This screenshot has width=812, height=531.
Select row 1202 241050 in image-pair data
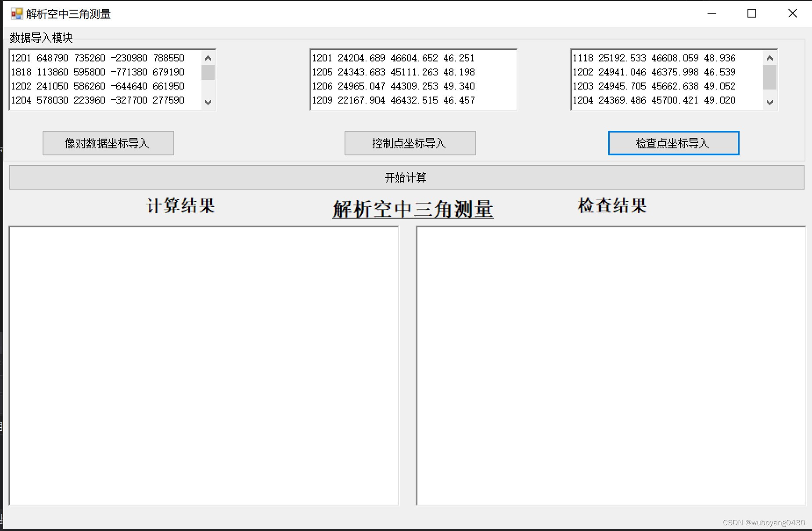(98, 86)
